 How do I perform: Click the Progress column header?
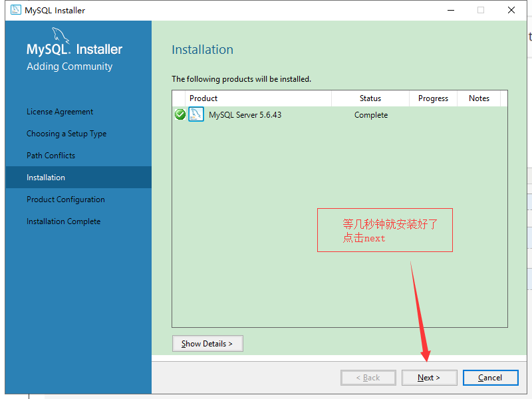[433, 98]
